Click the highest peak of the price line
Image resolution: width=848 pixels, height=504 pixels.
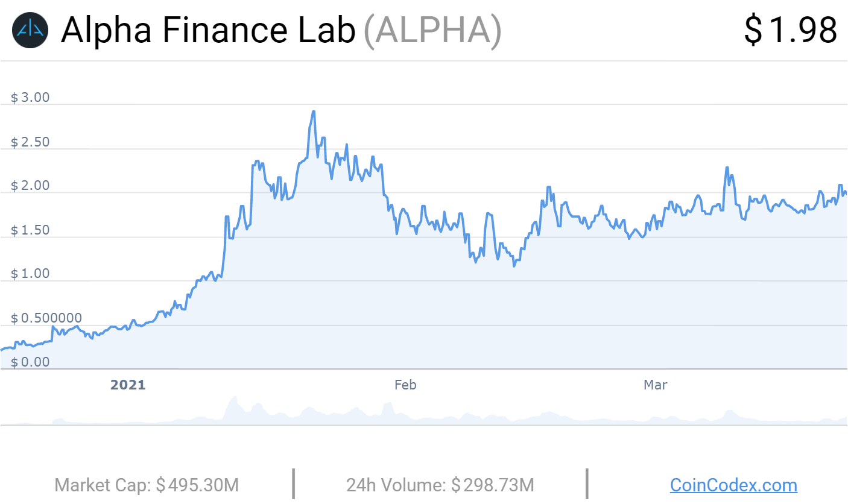(314, 112)
